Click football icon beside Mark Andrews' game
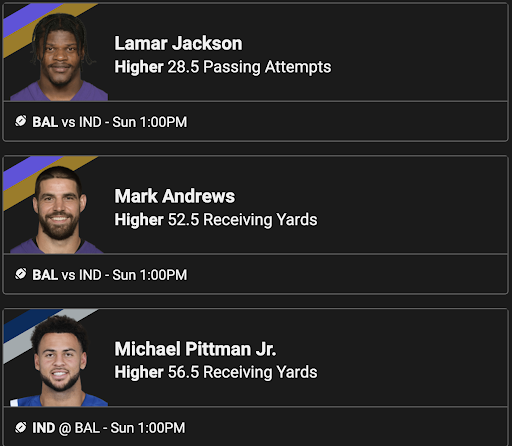 tap(20, 274)
